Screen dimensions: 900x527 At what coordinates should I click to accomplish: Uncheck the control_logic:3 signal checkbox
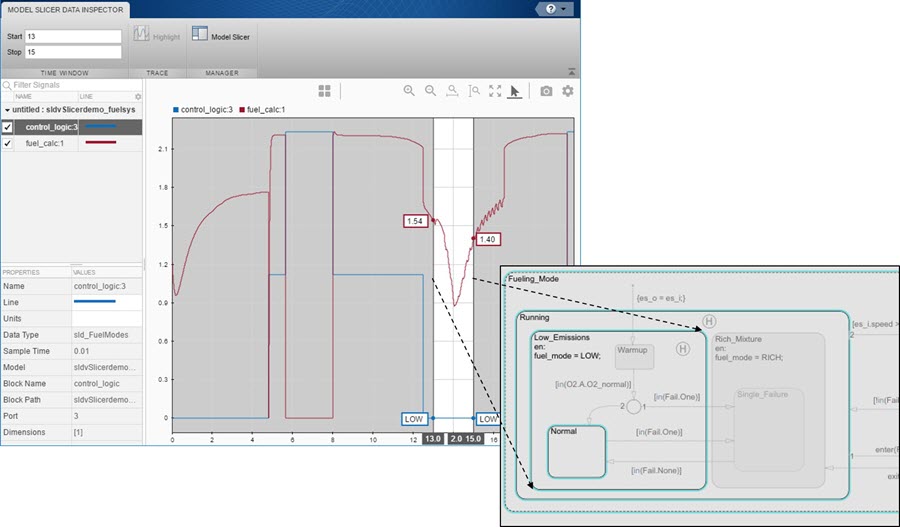(x=7, y=127)
